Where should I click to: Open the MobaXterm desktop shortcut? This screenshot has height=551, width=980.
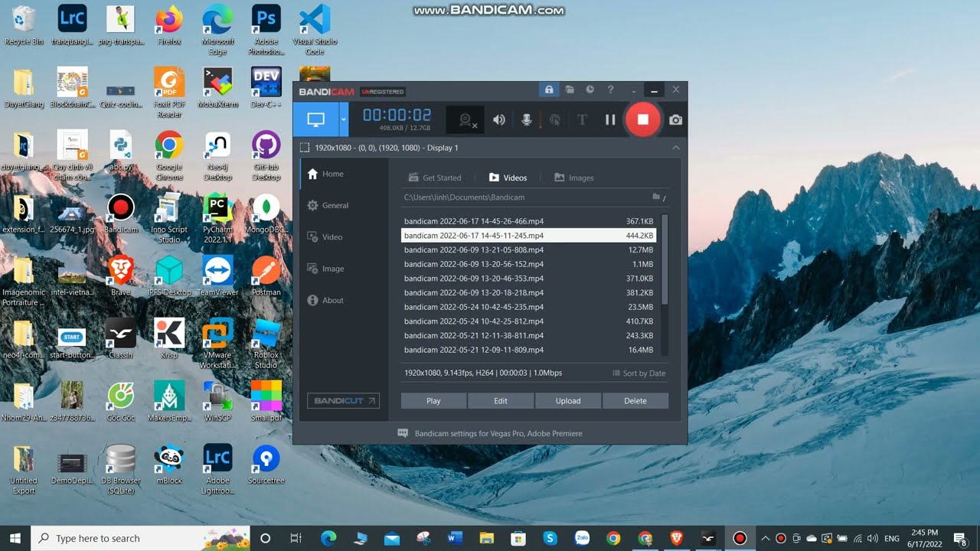(x=217, y=88)
